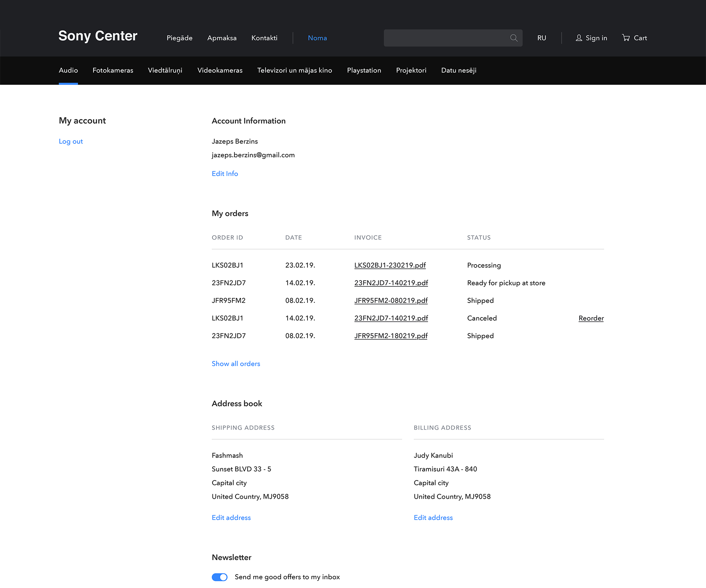The image size is (706, 588).
Task: Edit the billing address
Action: coord(433,518)
